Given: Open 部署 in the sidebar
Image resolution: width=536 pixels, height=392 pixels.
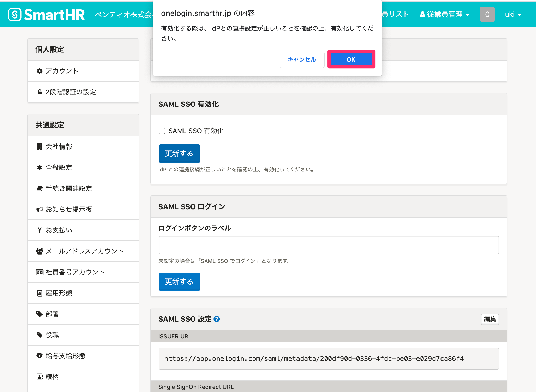Looking at the screenshot, I should point(83,314).
